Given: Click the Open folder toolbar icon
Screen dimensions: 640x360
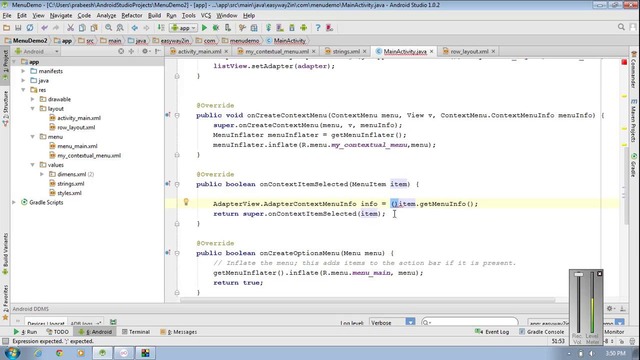Looking at the screenshot, I should pos(7,28).
